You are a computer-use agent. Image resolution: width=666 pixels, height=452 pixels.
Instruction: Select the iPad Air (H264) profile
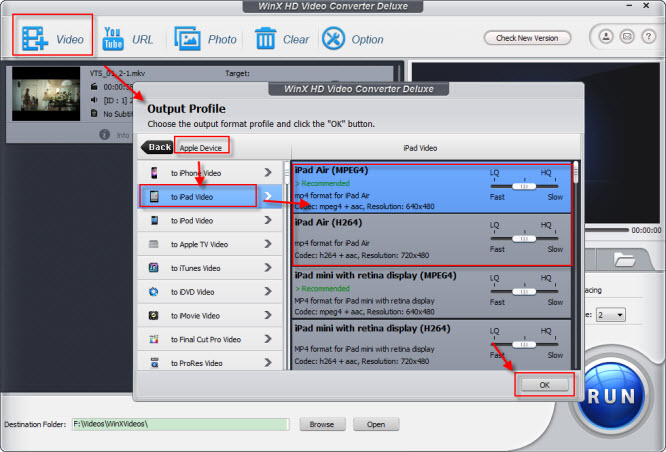[x=431, y=240]
